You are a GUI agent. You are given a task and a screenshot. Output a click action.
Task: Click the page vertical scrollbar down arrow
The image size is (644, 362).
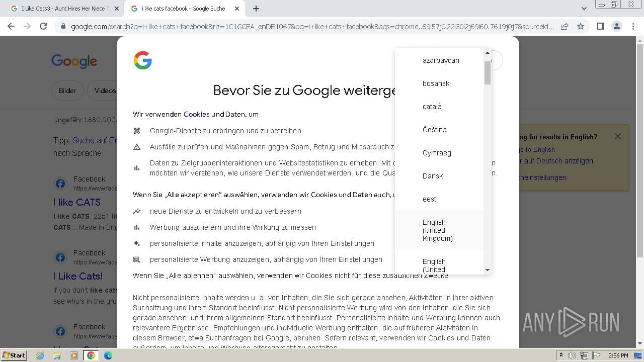(640, 344)
